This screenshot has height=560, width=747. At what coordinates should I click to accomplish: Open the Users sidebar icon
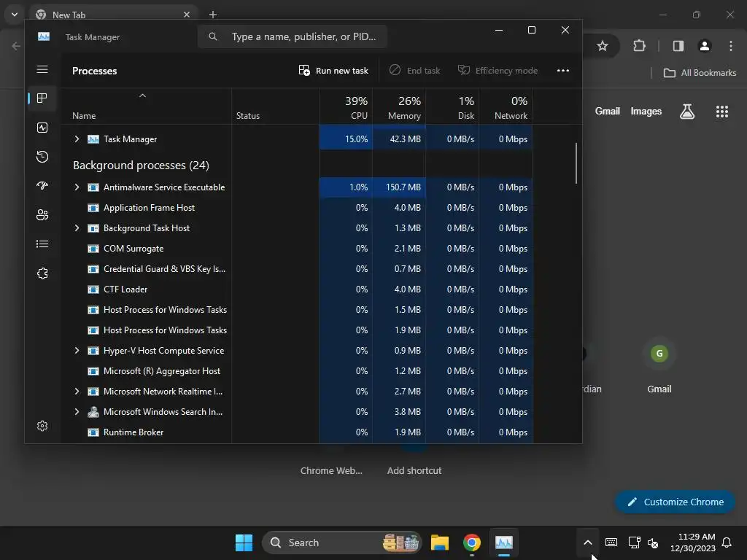point(42,215)
